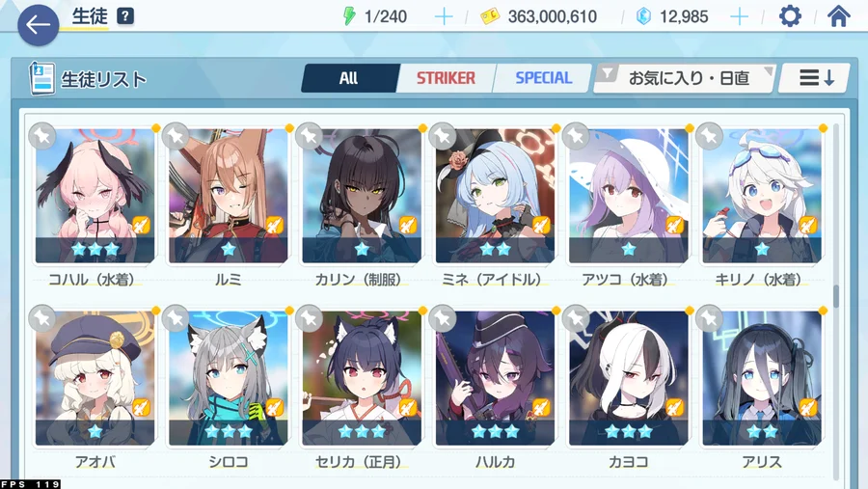Click the blue gem currency icon
Viewport: 868px width, 489px height.
click(643, 16)
